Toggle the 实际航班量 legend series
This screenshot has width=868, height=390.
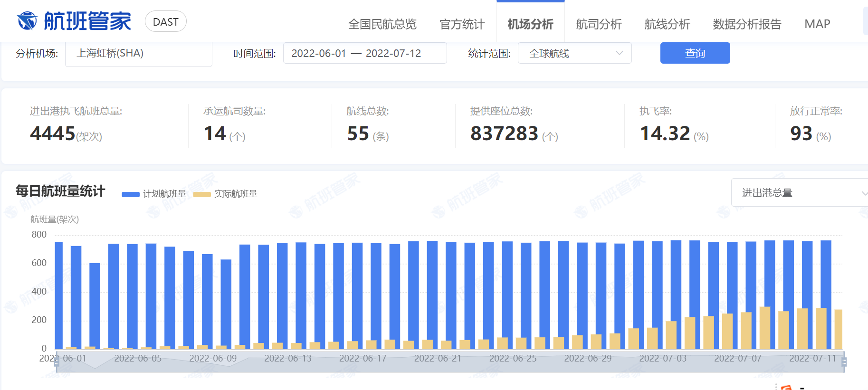tap(226, 194)
